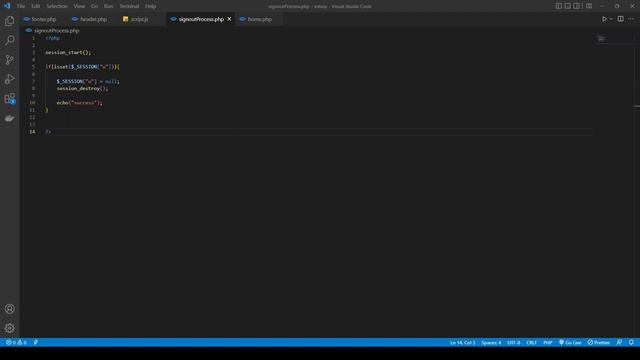Click the 'Ln 14, Col 3' status item
Image resolution: width=640 pixels, height=360 pixels.
tap(462, 342)
